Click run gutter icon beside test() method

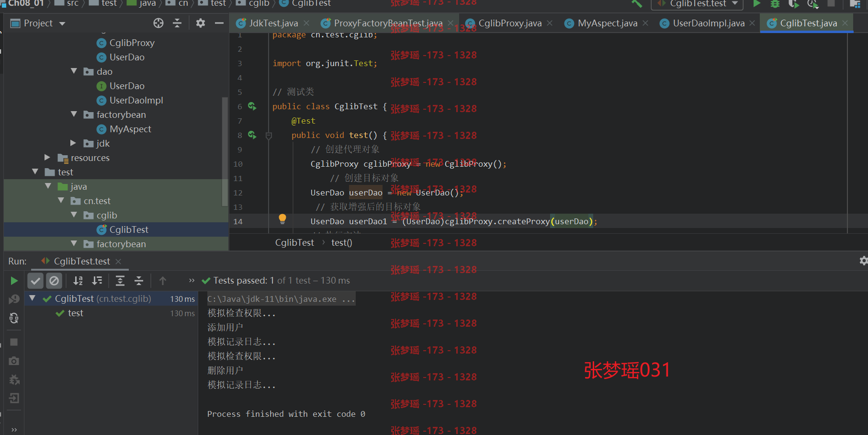252,135
